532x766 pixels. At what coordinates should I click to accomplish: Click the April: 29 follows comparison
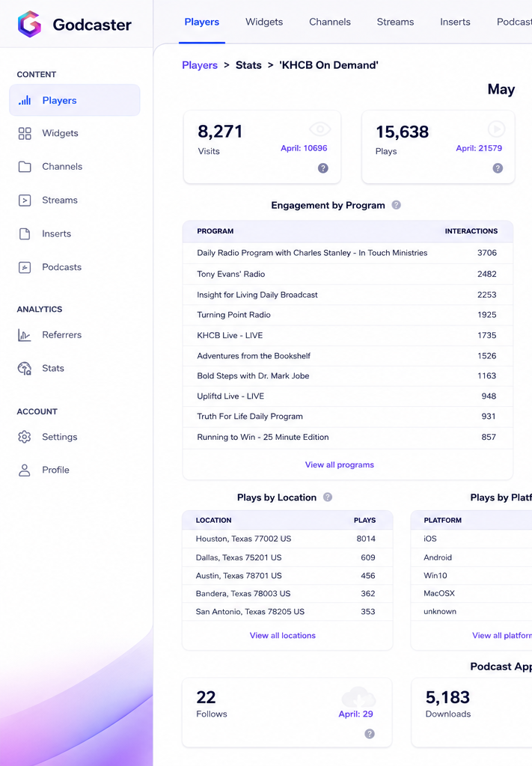tap(355, 714)
